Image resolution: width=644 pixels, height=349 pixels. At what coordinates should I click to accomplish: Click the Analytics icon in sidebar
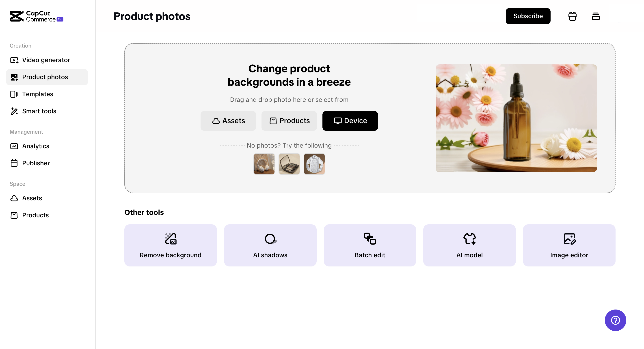15,146
